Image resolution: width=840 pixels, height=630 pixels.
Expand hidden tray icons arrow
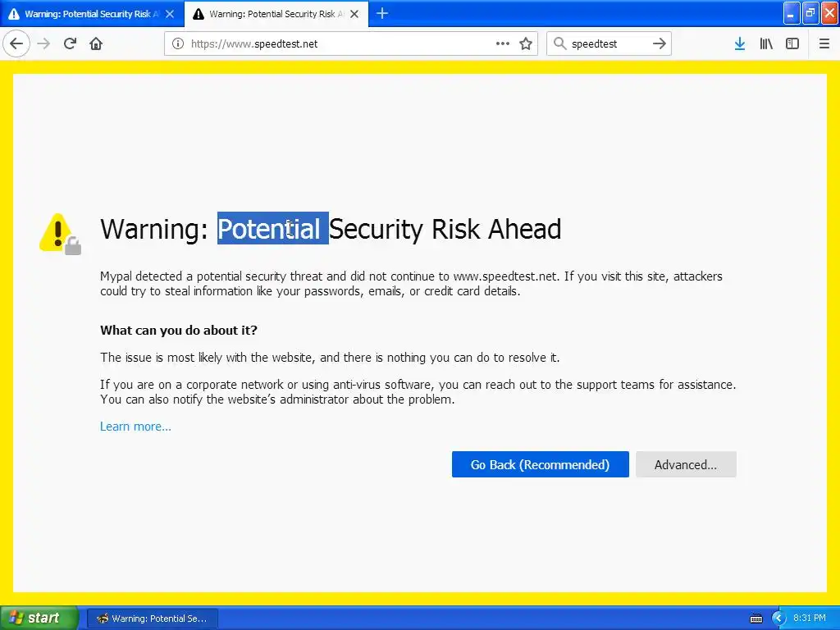pos(778,619)
